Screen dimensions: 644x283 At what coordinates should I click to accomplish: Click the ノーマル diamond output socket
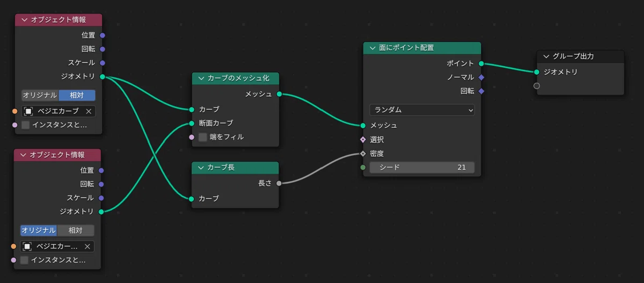[481, 77]
